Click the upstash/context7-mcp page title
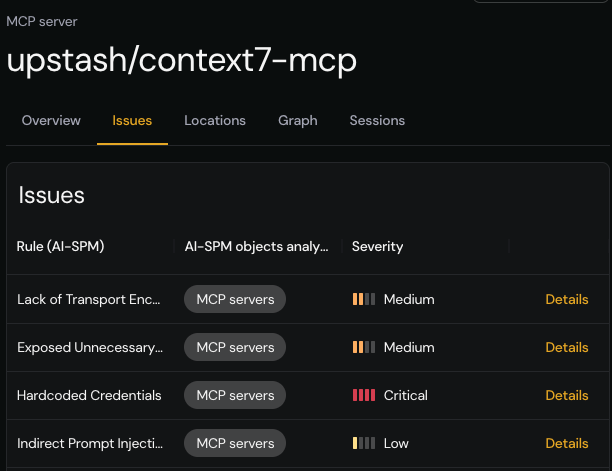 181,60
